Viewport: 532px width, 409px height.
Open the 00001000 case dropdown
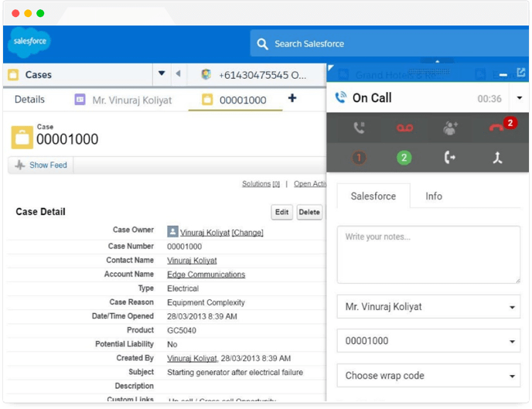click(428, 340)
